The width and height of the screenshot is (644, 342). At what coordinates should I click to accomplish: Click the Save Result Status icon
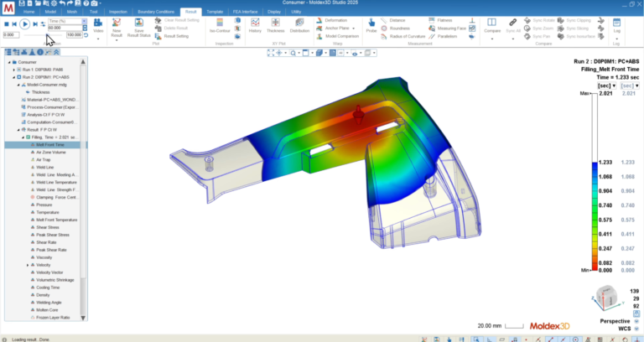pyautogui.click(x=139, y=22)
